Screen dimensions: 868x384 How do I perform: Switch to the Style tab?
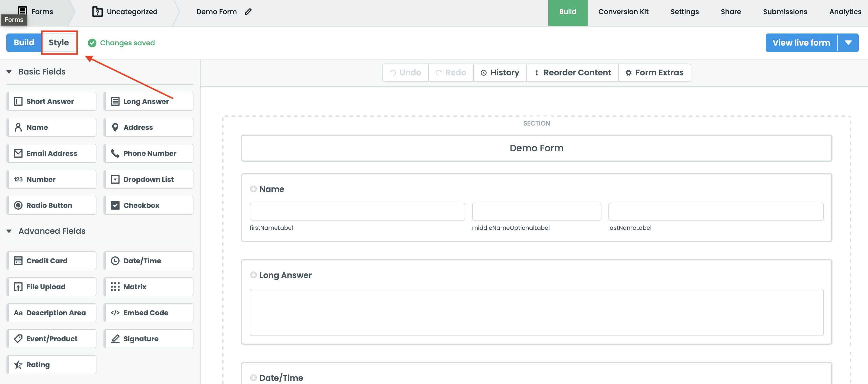click(x=59, y=42)
